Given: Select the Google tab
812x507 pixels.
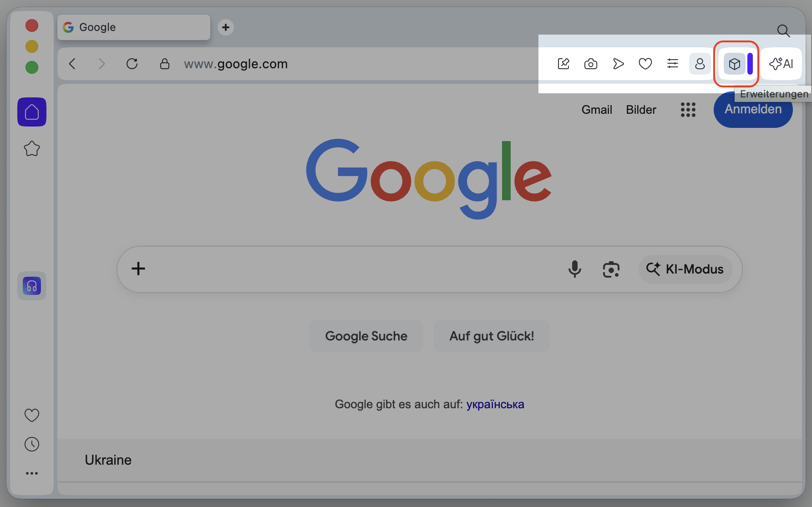Looking at the screenshot, I should (x=134, y=27).
